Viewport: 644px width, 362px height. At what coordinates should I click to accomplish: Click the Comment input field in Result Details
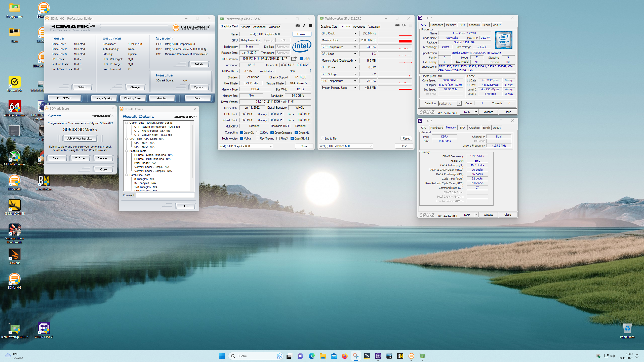pyautogui.click(x=165, y=195)
